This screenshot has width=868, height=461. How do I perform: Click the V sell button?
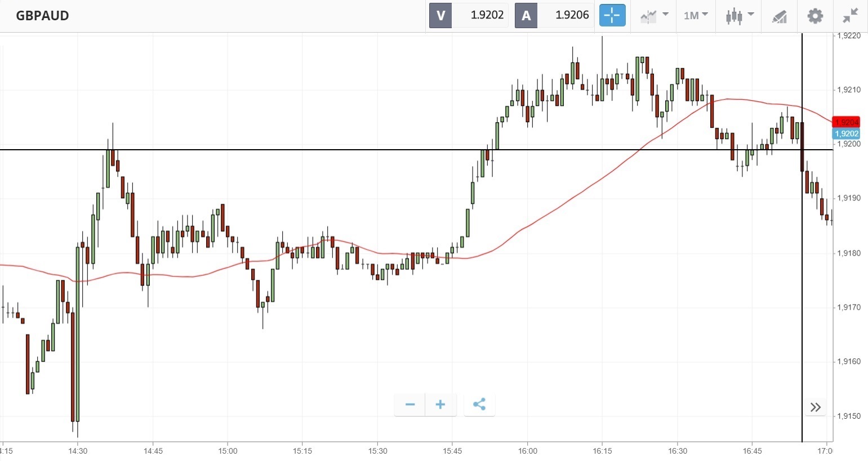pyautogui.click(x=440, y=15)
